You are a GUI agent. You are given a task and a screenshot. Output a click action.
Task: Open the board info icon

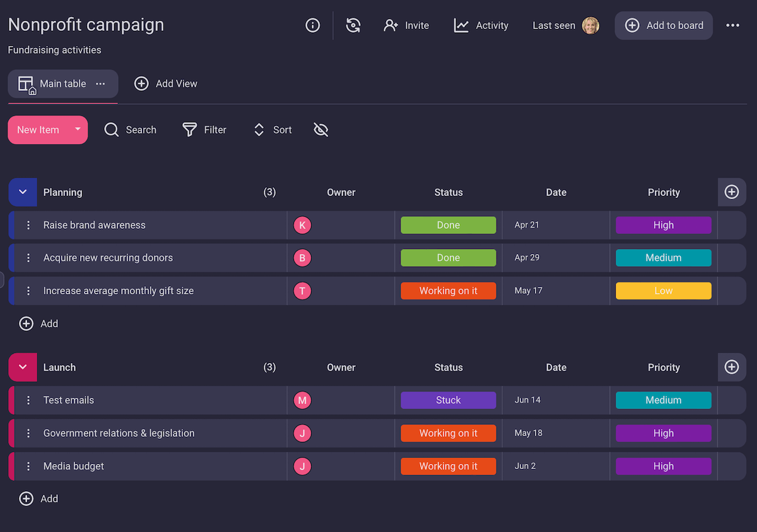[312, 25]
